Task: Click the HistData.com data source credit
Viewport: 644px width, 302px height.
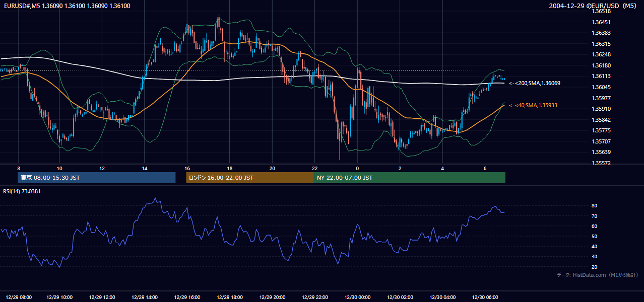Action: [x=598, y=275]
